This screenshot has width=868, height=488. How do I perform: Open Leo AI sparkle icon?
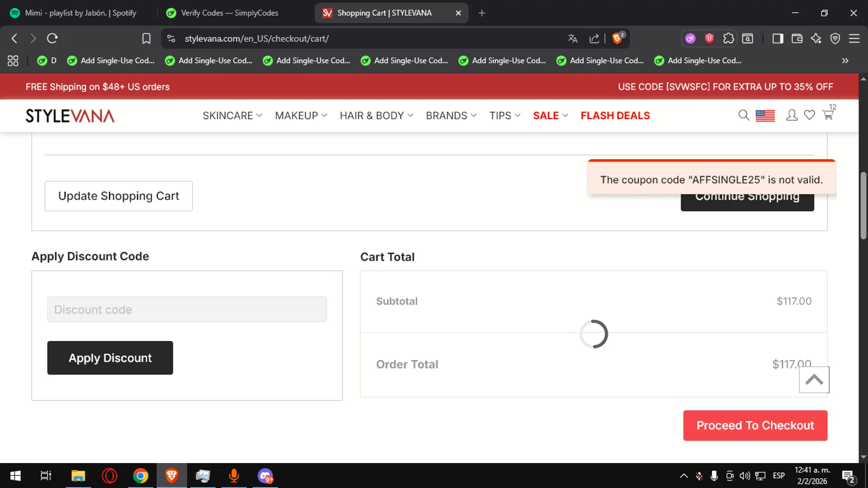click(816, 38)
